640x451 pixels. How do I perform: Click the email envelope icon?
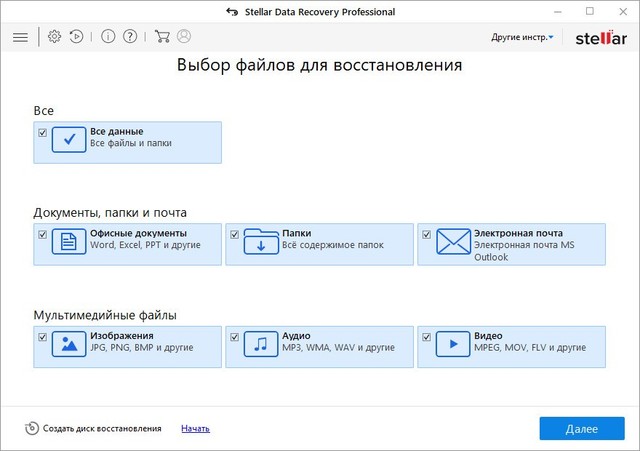click(x=453, y=243)
